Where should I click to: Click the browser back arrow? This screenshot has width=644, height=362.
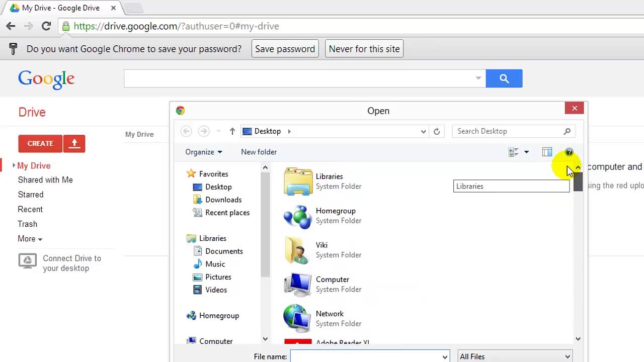11,26
